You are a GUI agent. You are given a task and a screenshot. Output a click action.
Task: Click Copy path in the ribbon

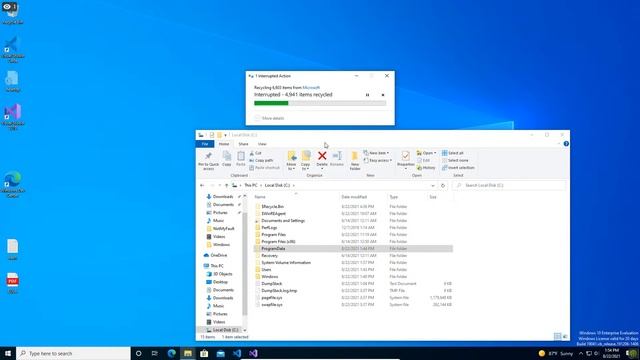[x=261, y=160]
